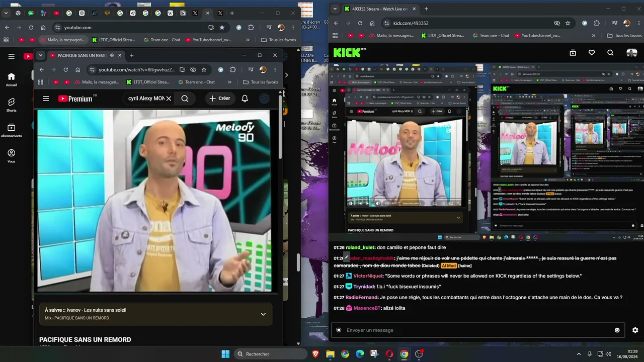Show hidden system tray icons
The height and width of the screenshot is (362, 644).
(x=579, y=354)
